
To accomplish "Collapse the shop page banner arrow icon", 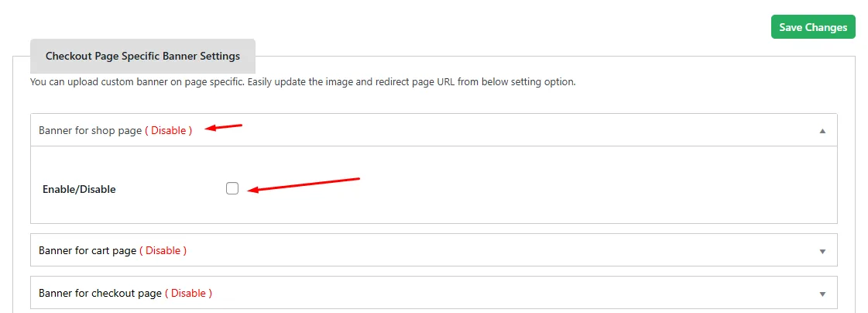I will click(822, 131).
